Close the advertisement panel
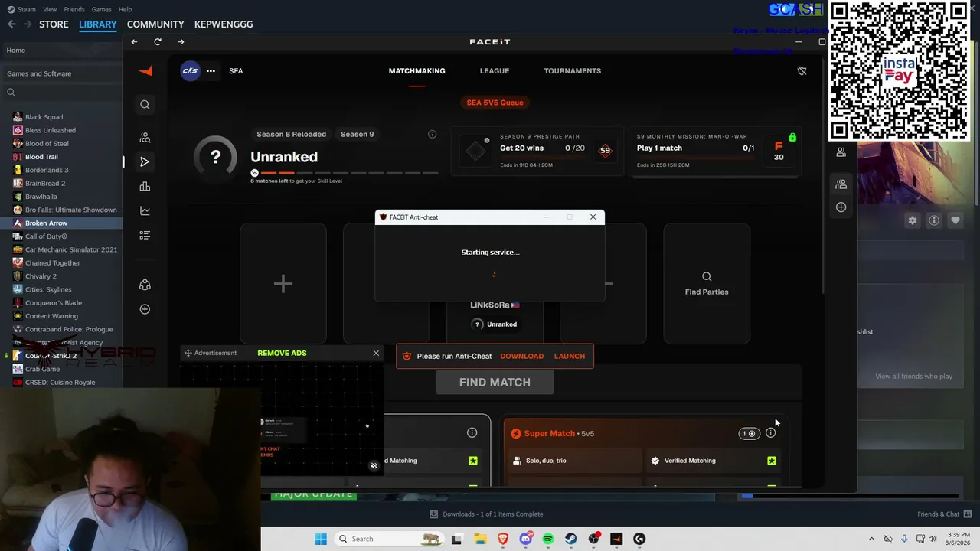 (376, 353)
